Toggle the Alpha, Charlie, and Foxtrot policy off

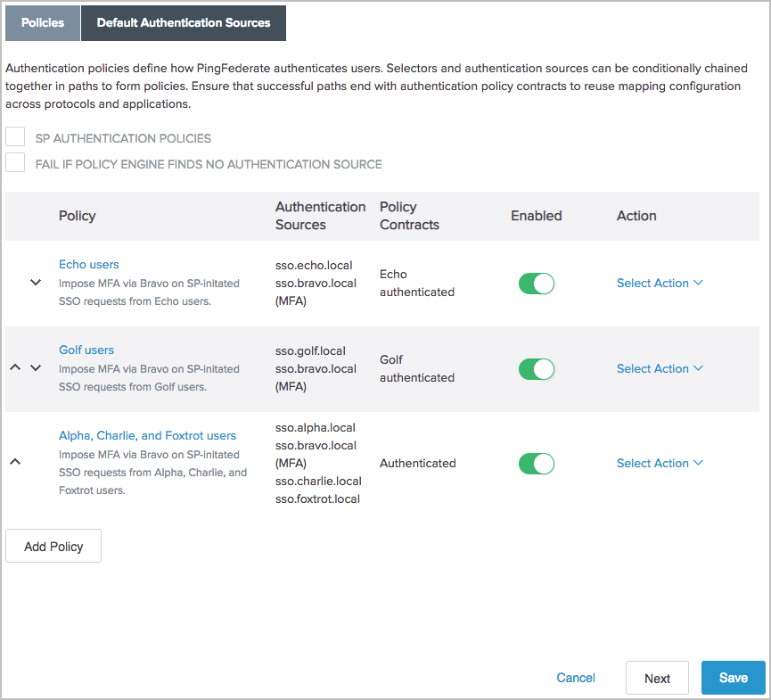coord(536,463)
